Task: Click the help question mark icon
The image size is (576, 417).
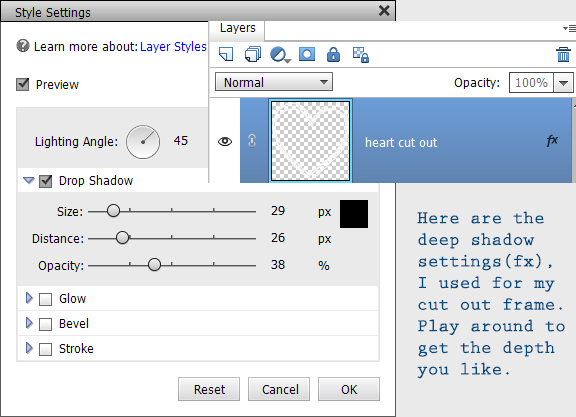Action: tap(23, 46)
